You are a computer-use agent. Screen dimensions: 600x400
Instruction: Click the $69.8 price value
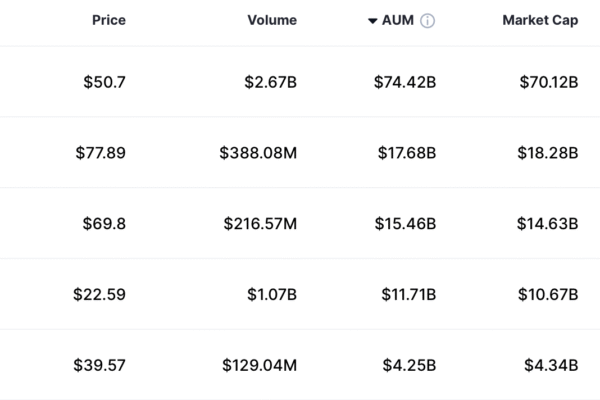coord(104,223)
